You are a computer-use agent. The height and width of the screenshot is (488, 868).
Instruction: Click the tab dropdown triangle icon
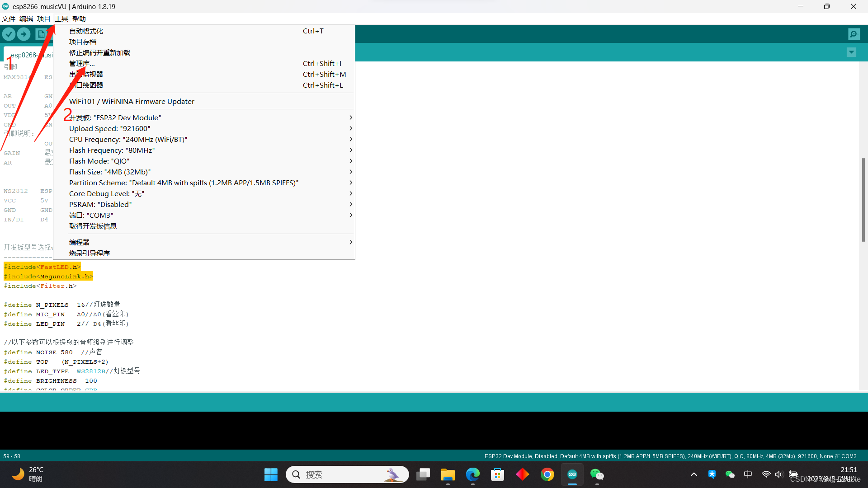click(x=851, y=52)
